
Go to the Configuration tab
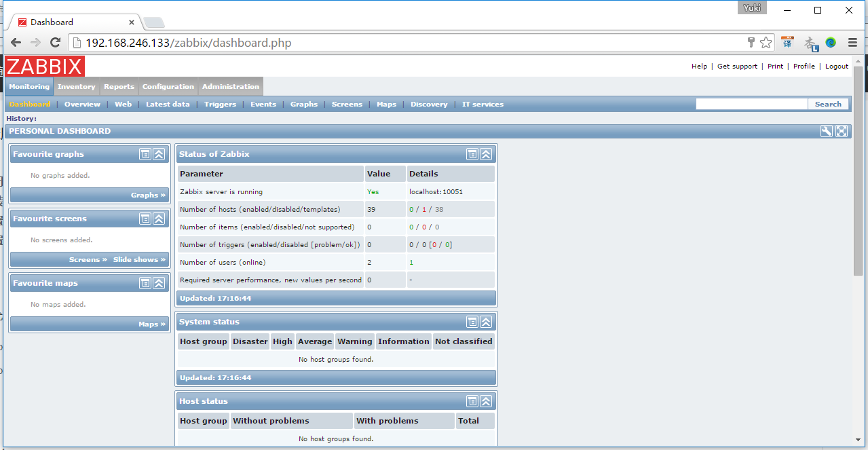[168, 87]
